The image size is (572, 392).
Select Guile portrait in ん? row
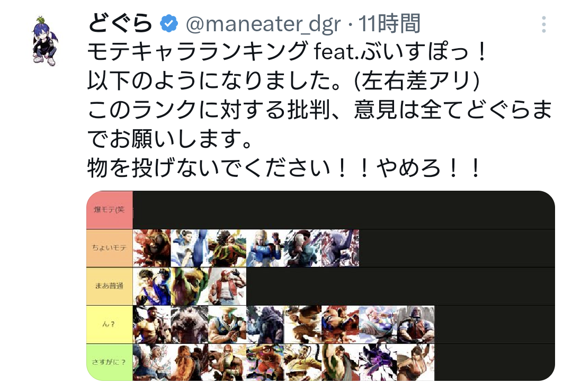227,325
